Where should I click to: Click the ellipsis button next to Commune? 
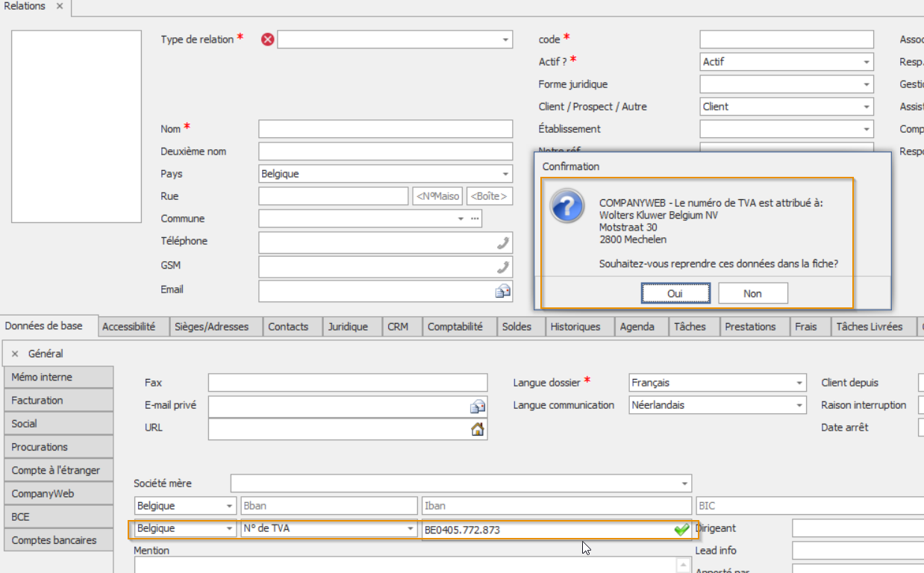(x=475, y=219)
